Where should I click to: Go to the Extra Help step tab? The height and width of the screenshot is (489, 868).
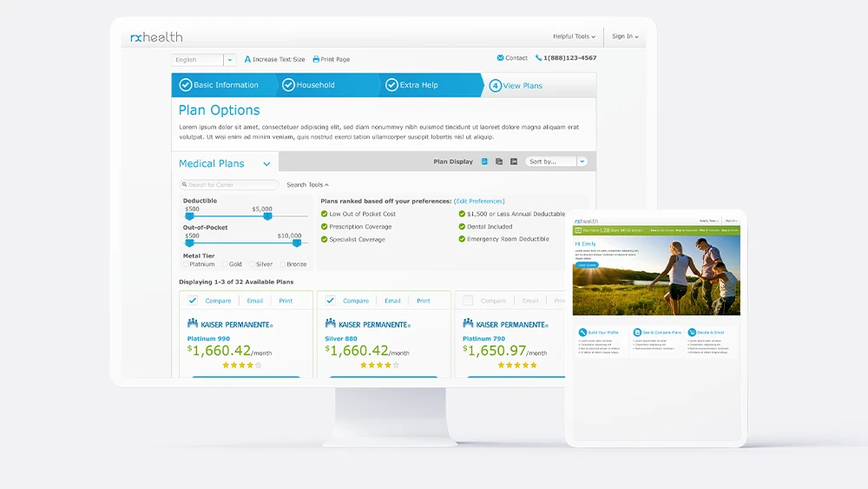pos(431,85)
